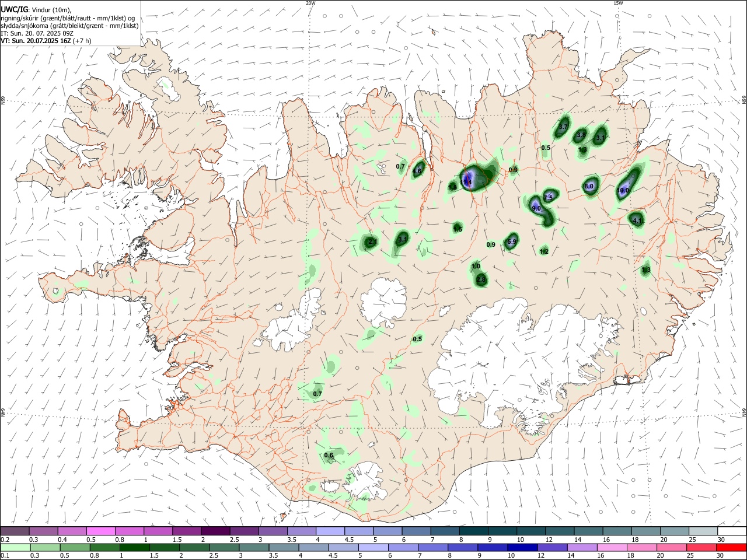This screenshot has height=560, width=747.
Task: Pick the white swatch after 30 on upper scale
Action: (731, 531)
